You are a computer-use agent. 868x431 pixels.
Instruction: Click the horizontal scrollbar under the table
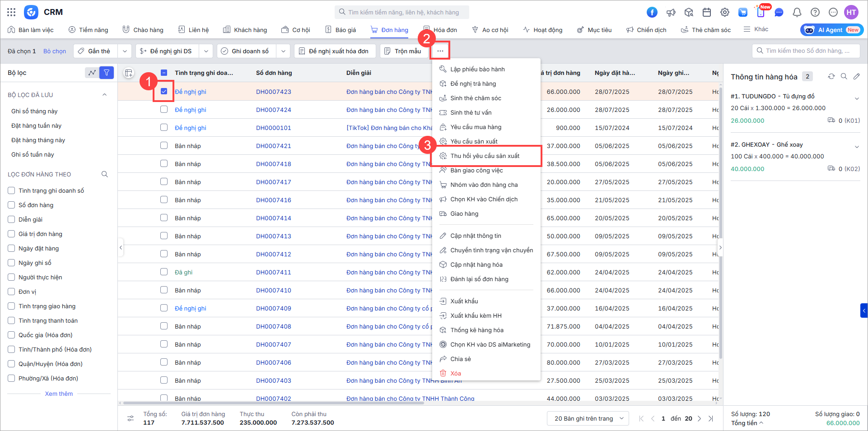tap(273, 403)
